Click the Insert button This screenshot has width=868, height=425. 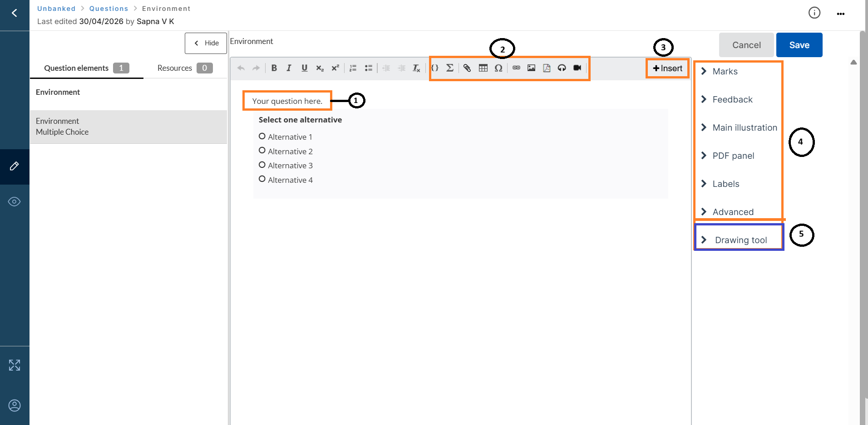tap(667, 68)
